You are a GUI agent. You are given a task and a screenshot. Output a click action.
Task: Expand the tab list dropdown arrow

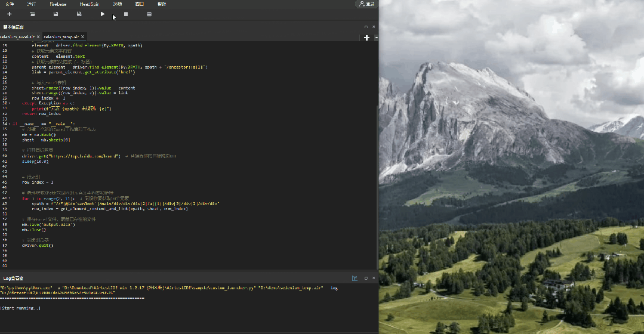coord(376,38)
